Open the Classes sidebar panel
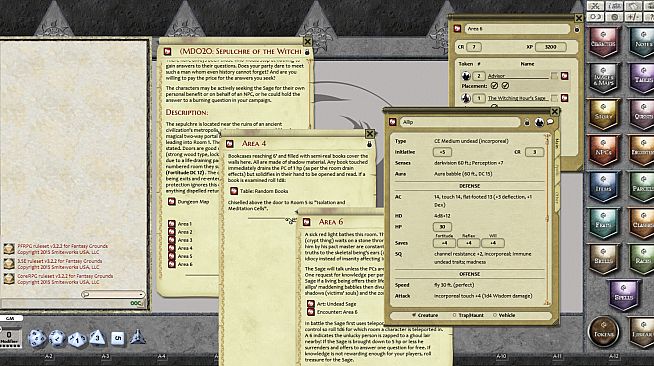 (x=642, y=223)
